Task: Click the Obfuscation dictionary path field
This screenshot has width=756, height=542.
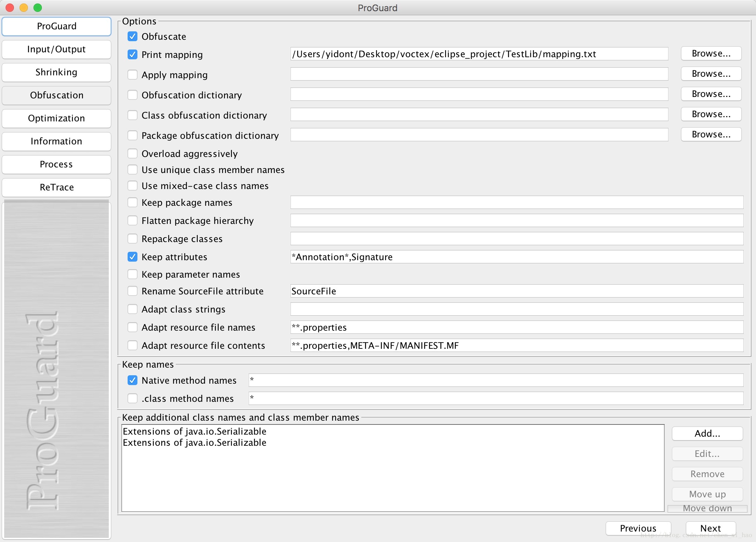Action: (x=479, y=95)
